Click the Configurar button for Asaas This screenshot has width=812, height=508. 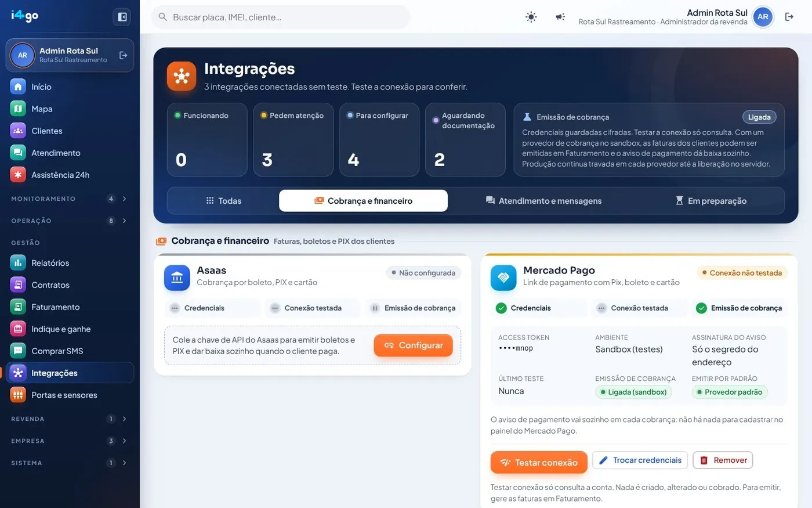[413, 345]
